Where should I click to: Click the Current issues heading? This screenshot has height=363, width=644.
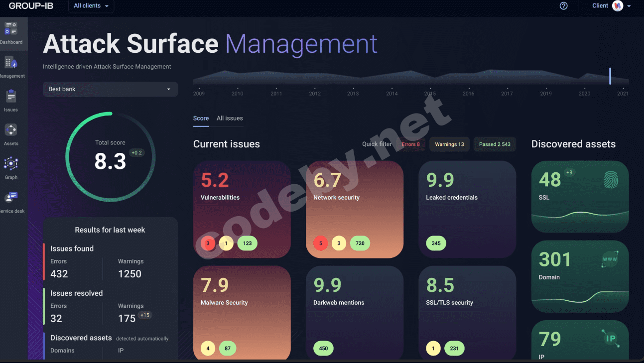pyautogui.click(x=227, y=144)
